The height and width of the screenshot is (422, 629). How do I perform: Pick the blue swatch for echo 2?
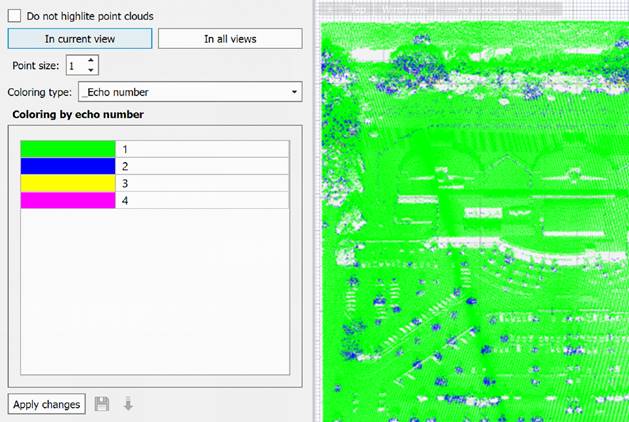pos(68,166)
